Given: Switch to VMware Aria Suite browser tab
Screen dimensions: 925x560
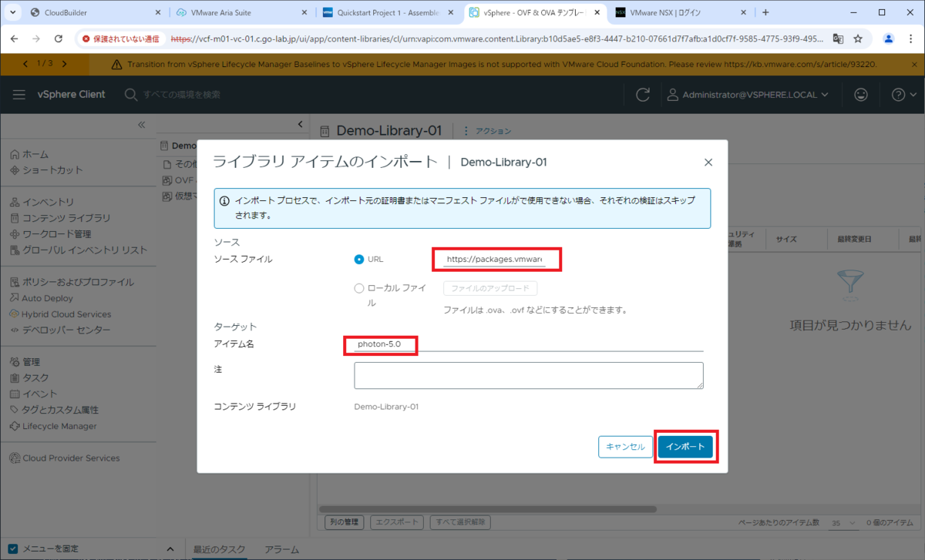Looking at the screenshot, I should [242, 12].
